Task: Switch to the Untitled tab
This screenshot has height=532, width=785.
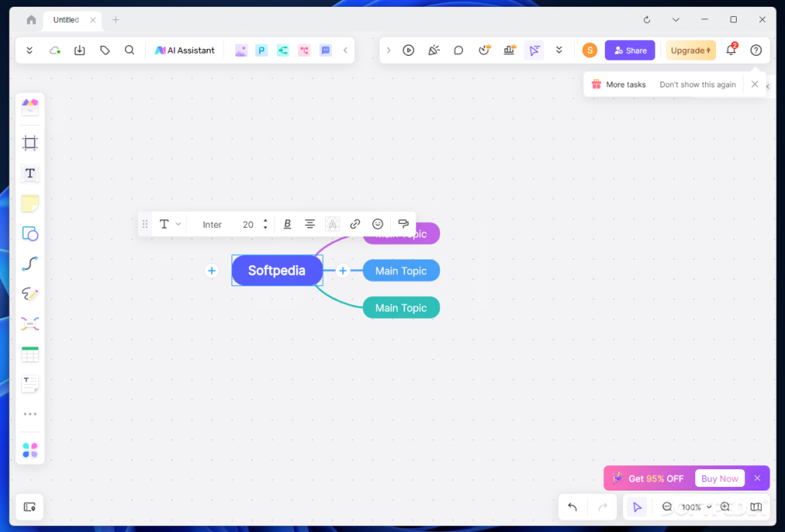Action: click(66, 20)
